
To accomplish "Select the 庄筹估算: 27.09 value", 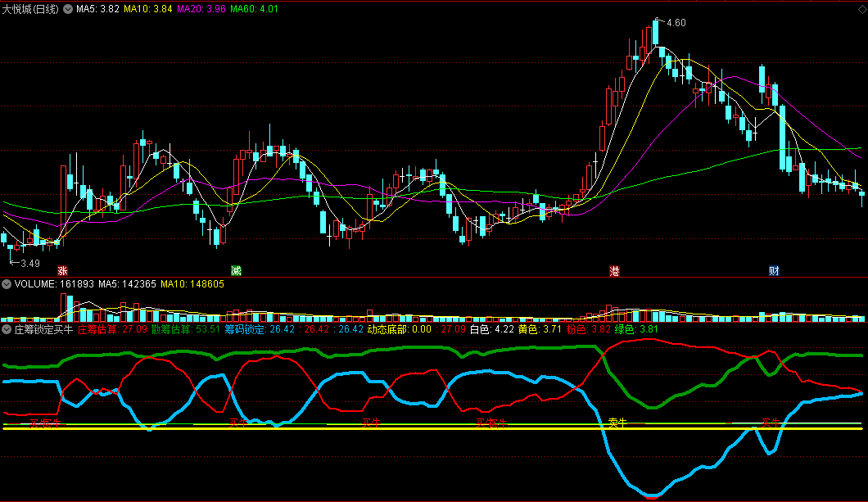I will [112, 329].
